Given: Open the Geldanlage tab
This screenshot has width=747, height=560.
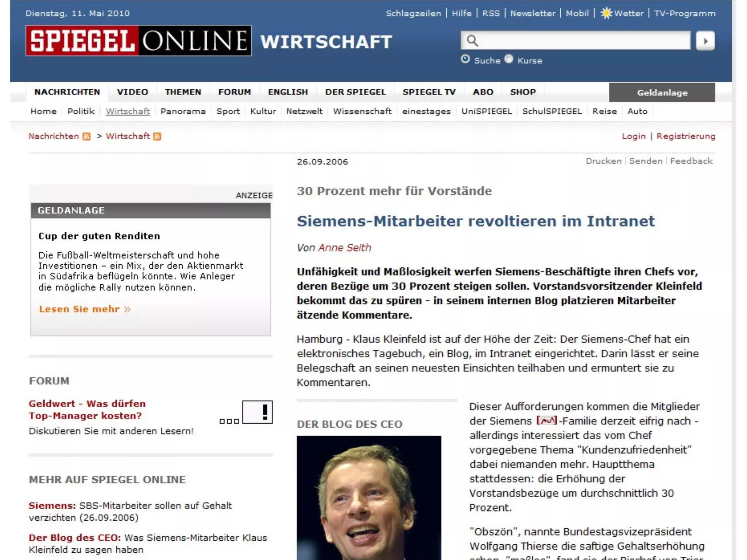Looking at the screenshot, I should (662, 93).
